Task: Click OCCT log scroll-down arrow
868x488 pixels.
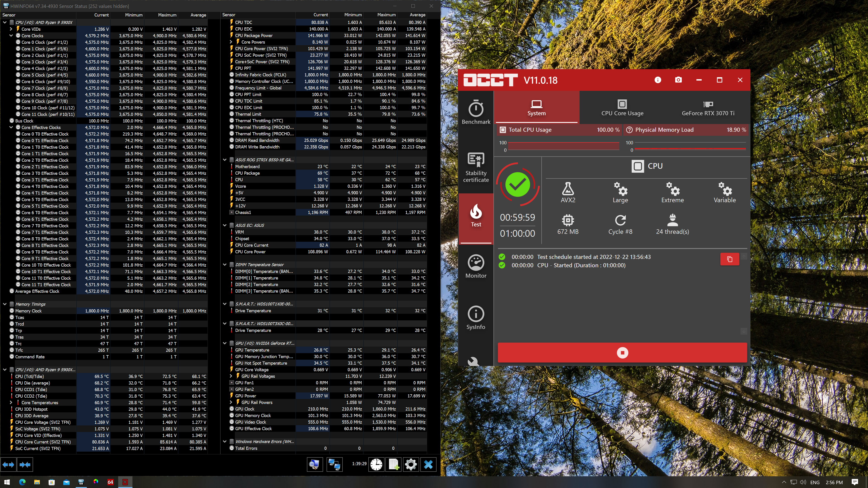Action: [743, 331]
